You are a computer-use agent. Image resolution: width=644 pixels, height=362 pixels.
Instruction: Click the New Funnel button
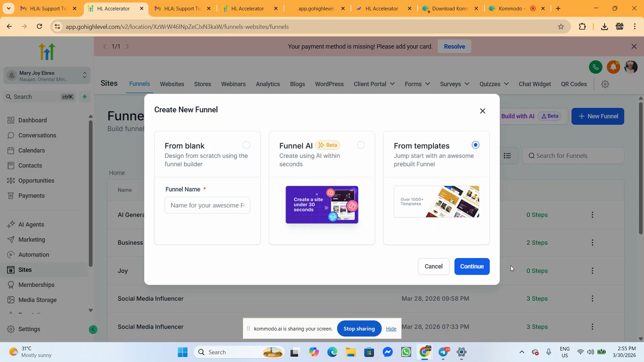coord(598,116)
